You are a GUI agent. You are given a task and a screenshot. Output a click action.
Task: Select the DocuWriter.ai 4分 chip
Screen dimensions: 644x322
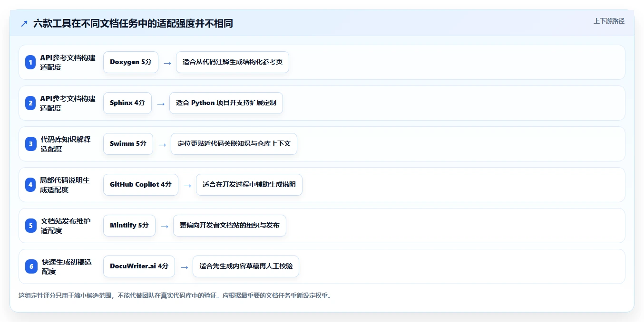pyautogui.click(x=139, y=266)
